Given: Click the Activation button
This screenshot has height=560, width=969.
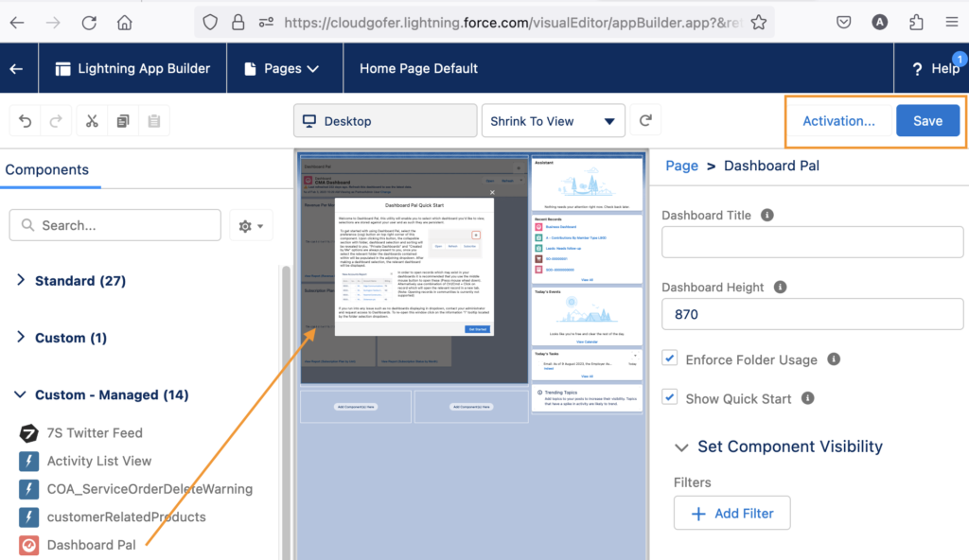Looking at the screenshot, I should tap(838, 121).
